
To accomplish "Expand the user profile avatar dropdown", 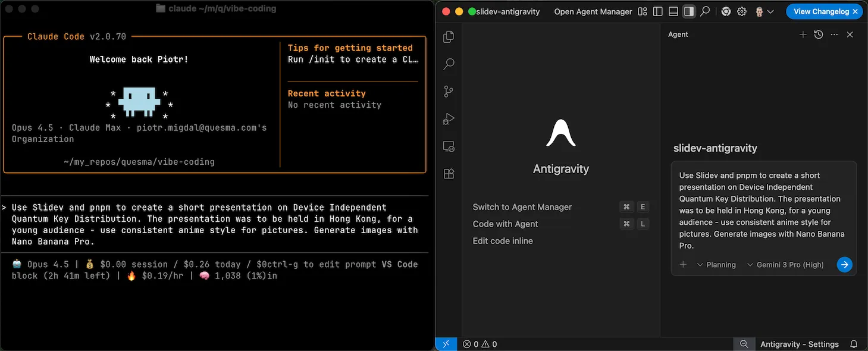I will click(x=764, y=11).
